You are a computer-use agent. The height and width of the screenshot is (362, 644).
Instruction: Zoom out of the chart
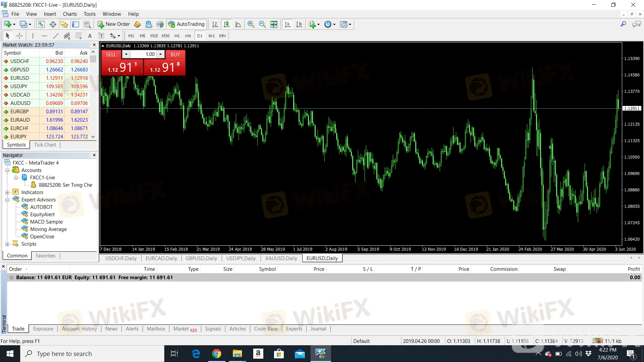pos(262,24)
